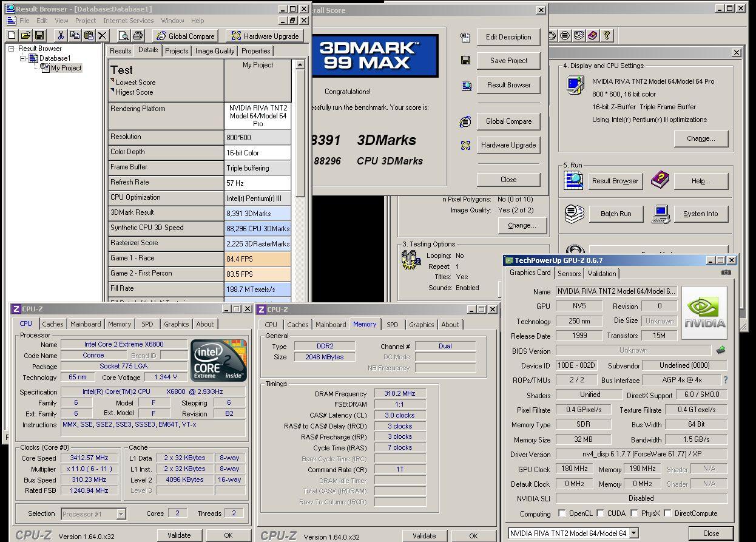Image resolution: width=756 pixels, height=542 pixels.
Task: Toggle the OpenCL checkbox in GPU-Z
Action: coord(561,513)
